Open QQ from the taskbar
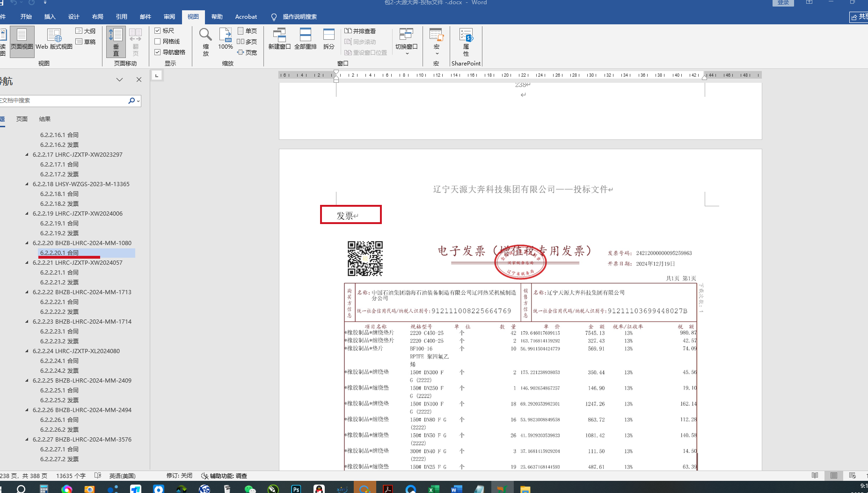868x493 pixels. (x=319, y=489)
